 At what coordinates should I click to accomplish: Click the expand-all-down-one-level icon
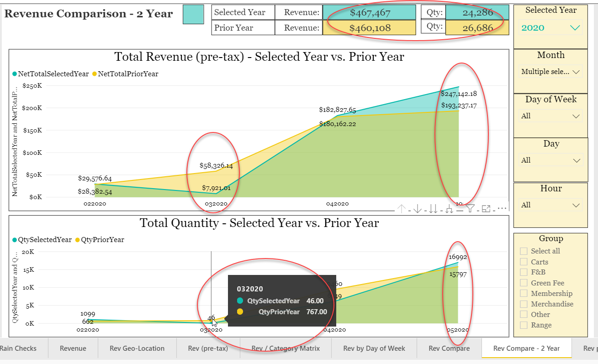449,208
